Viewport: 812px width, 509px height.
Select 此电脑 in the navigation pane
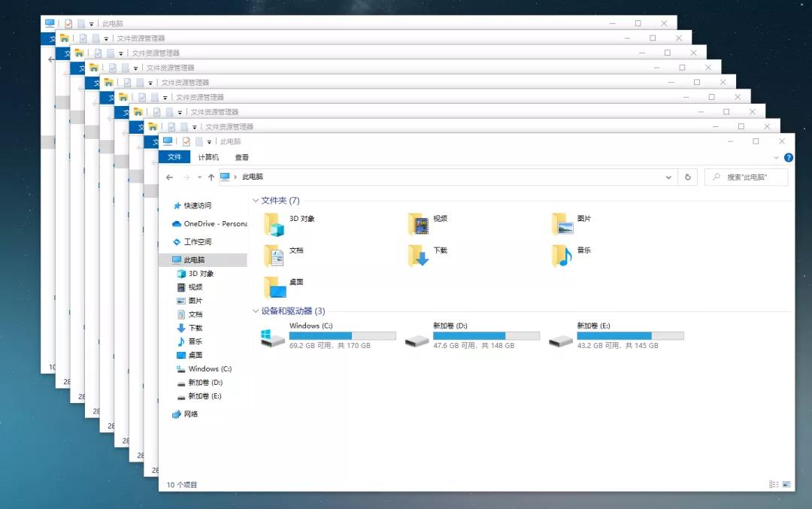(203, 260)
